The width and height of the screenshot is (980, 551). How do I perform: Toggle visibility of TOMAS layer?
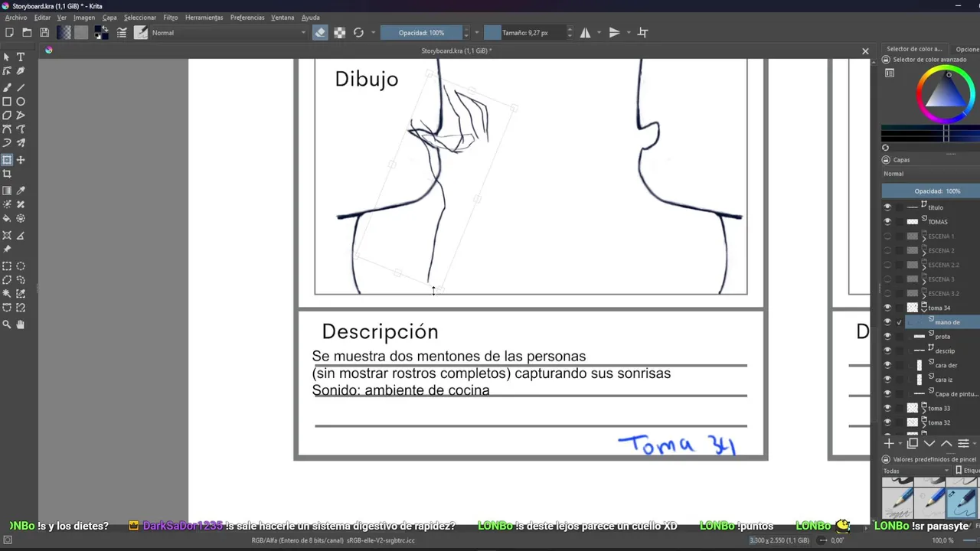pos(887,222)
